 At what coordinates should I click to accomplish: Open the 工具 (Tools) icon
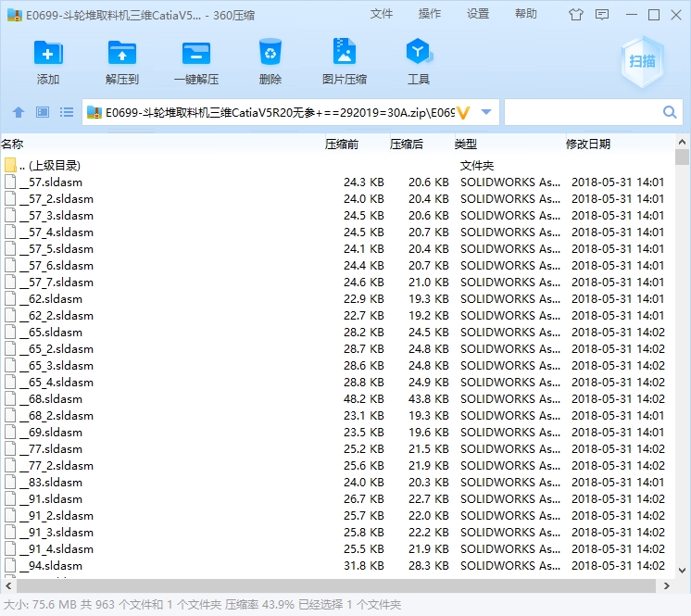[x=419, y=53]
